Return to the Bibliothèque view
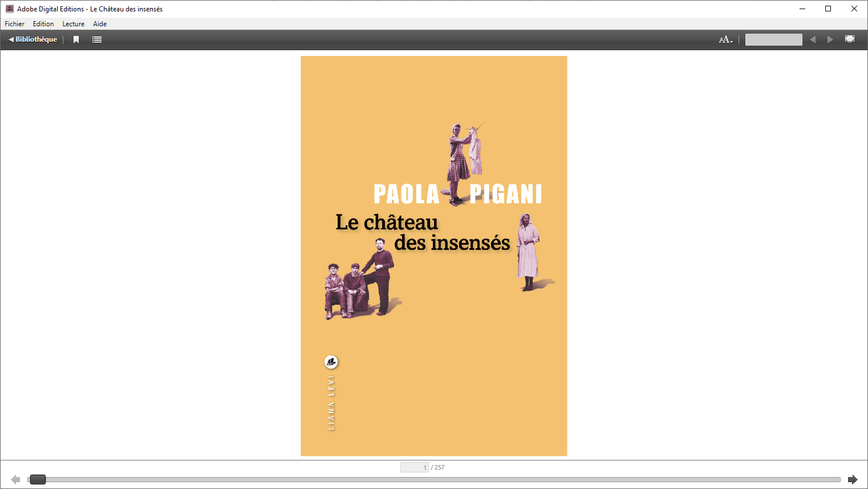This screenshot has height=489, width=868. pos(33,39)
